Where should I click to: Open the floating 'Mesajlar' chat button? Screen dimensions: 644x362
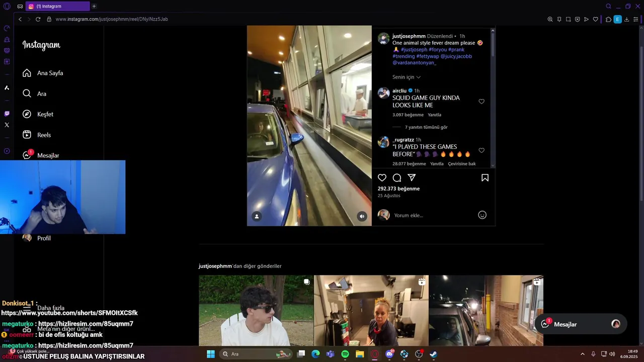[x=581, y=324]
